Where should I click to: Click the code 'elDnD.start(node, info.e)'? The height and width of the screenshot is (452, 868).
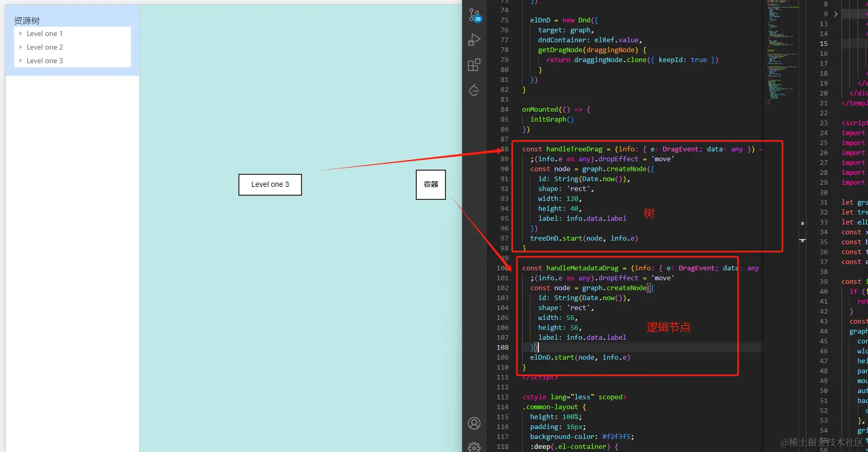coord(580,358)
